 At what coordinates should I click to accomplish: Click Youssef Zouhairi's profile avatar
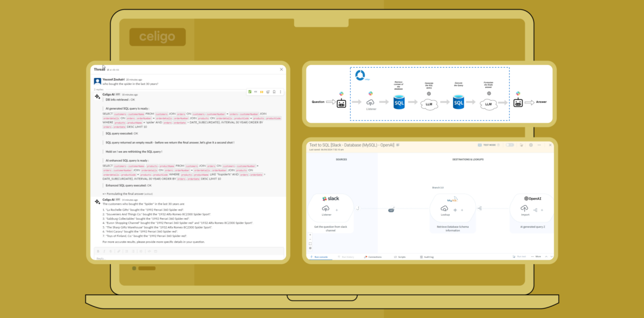tap(97, 82)
